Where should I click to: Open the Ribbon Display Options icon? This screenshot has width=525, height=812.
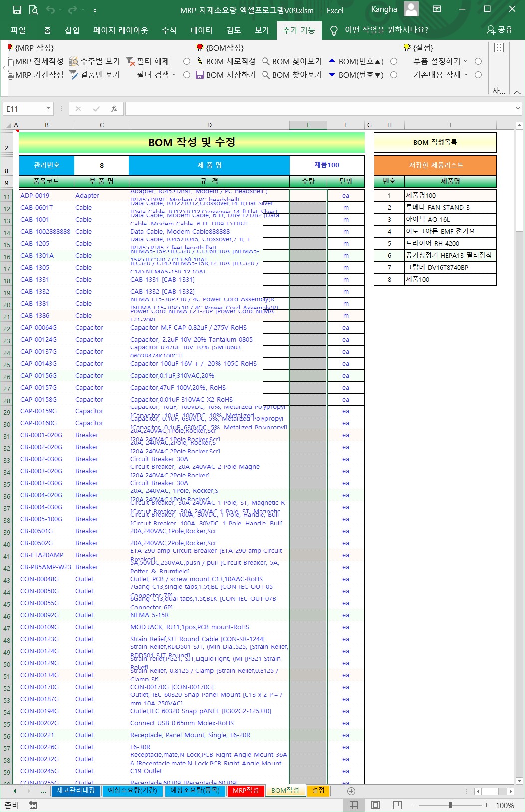click(437, 9)
